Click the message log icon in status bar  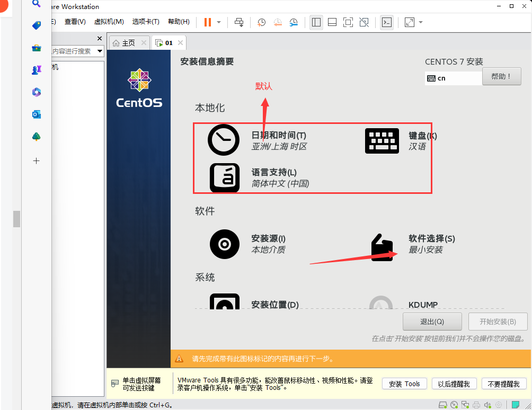coord(516,405)
